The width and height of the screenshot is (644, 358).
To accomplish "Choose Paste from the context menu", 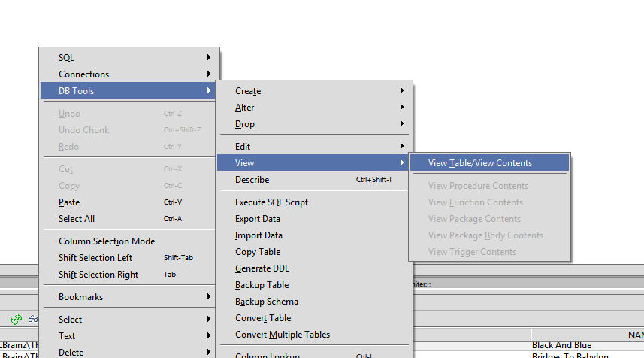I will pos(69,202).
